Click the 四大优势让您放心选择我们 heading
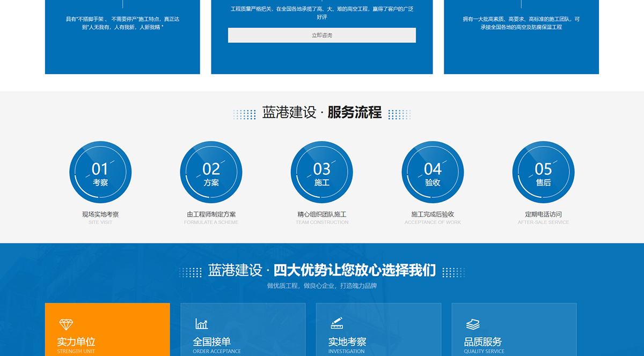Viewport: 644px width, 356px height. point(322,270)
